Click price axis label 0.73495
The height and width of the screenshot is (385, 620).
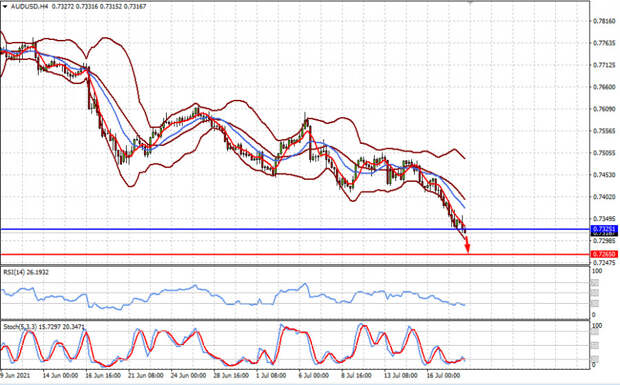pos(605,219)
